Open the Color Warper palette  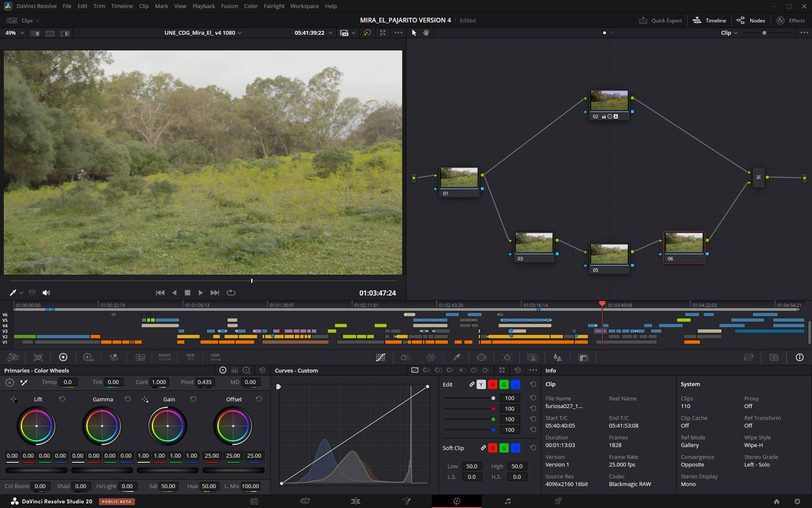tap(431, 357)
